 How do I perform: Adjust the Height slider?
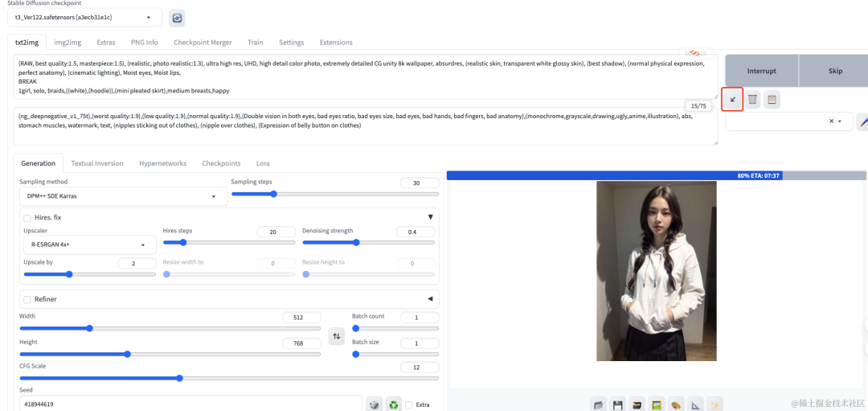pyautogui.click(x=170, y=354)
